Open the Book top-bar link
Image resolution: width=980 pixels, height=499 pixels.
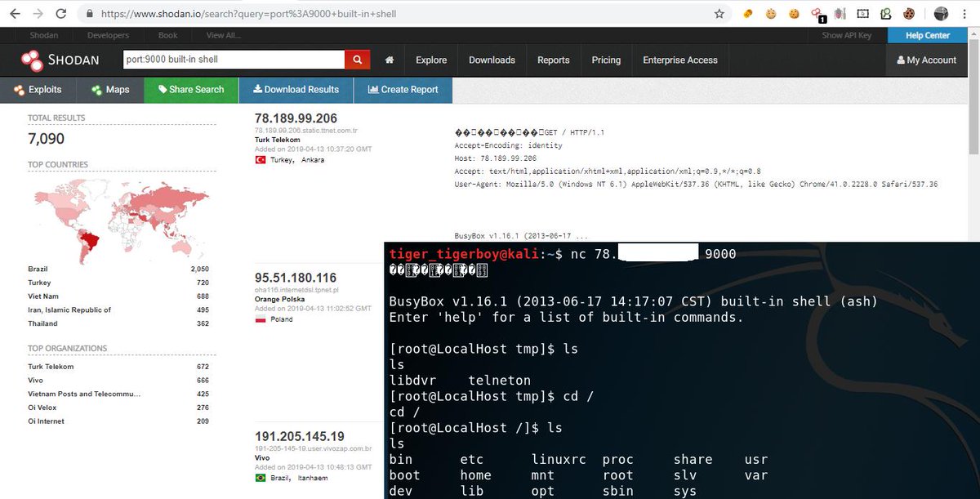(x=168, y=35)
